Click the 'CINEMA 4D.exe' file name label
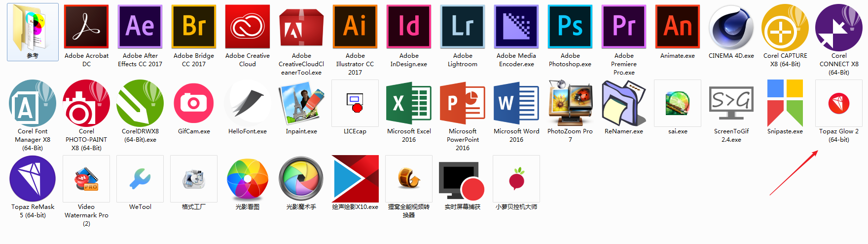 click(731, 56)
